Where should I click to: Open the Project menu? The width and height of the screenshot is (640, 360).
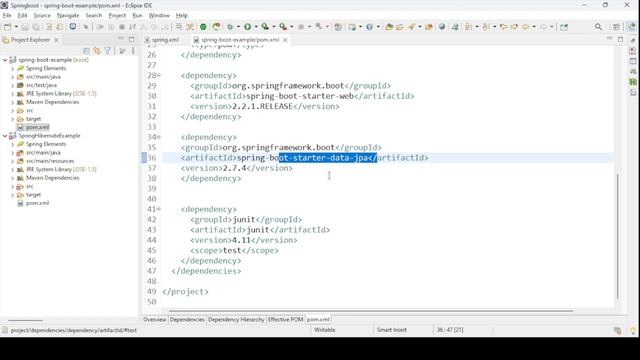point(117,16)
